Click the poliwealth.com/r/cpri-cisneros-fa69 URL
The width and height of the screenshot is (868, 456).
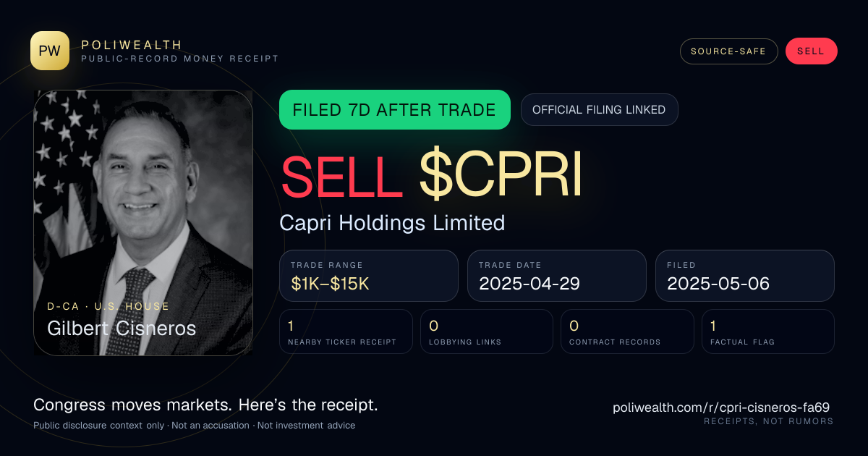pyautogui.click(x=721, y=408)
